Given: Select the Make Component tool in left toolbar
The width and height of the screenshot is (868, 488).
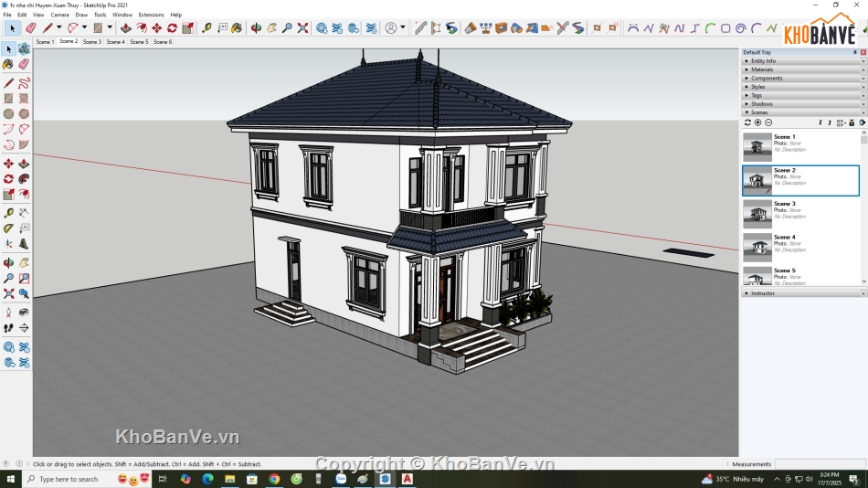Looking at the screenshot, I should click(24, 49).
